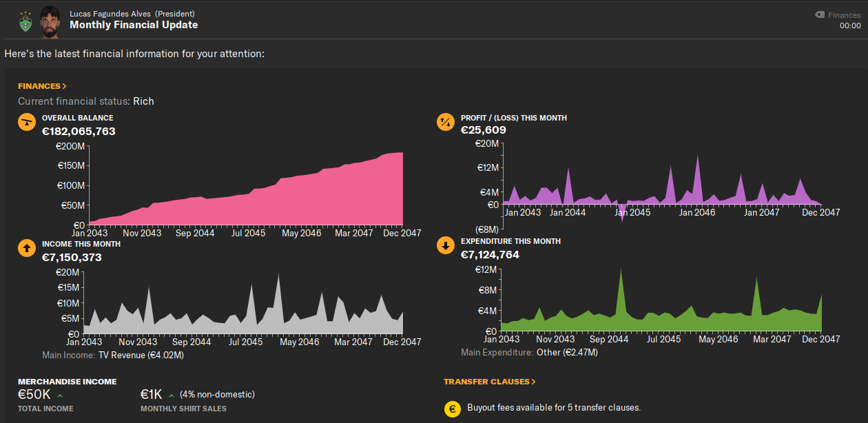Image resolution: width=868 pixels, height=423 pixels.
Task: Click the (4% non-domestic) text
Action: (x=217, y=395)
